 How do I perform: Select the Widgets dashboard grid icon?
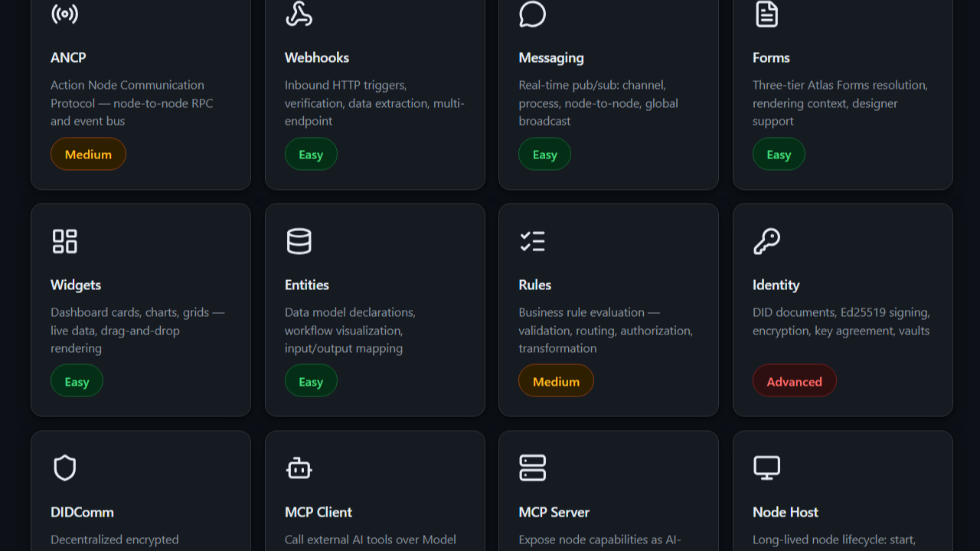pos(64,241)
